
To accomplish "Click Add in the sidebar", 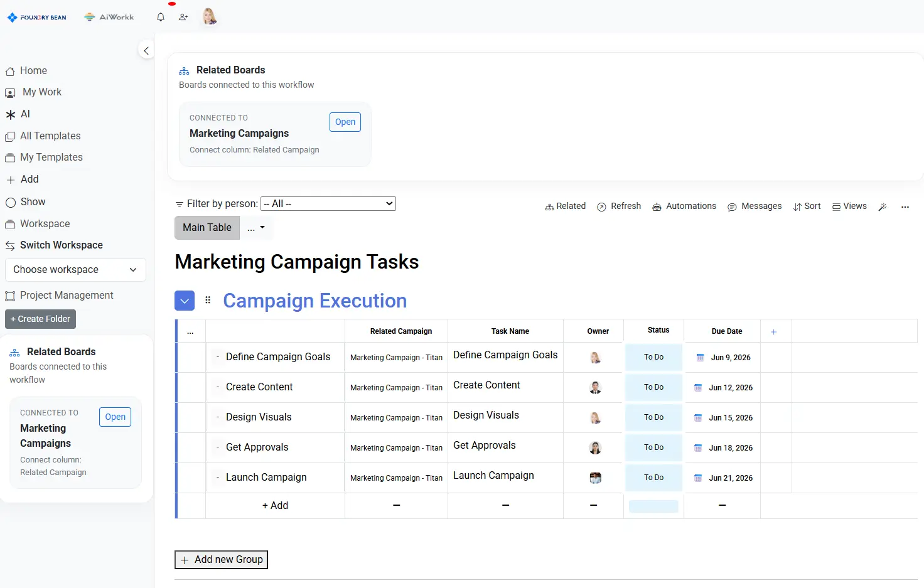I will click(x=23, y=179).
